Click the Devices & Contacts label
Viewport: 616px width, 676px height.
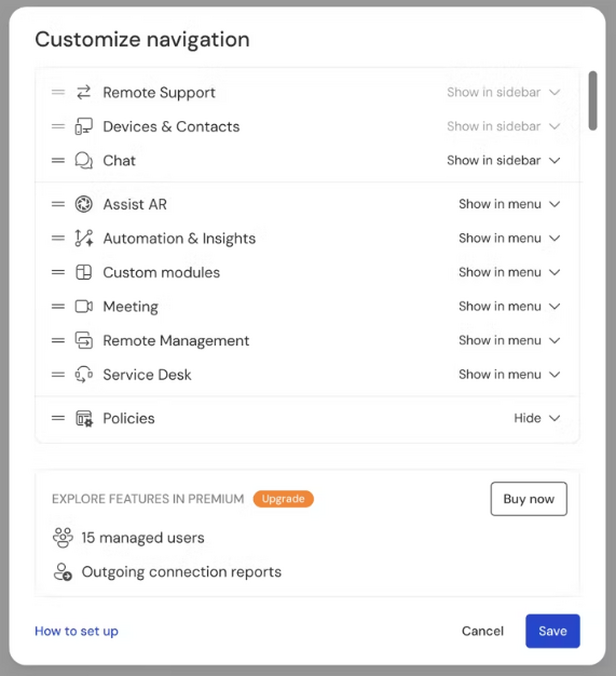tap(171, 126)
